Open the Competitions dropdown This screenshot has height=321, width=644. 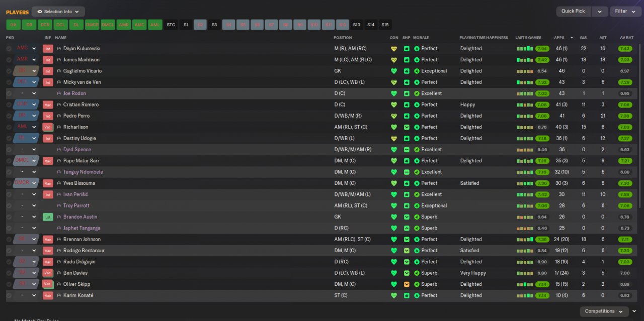click(x=604, y=311)
